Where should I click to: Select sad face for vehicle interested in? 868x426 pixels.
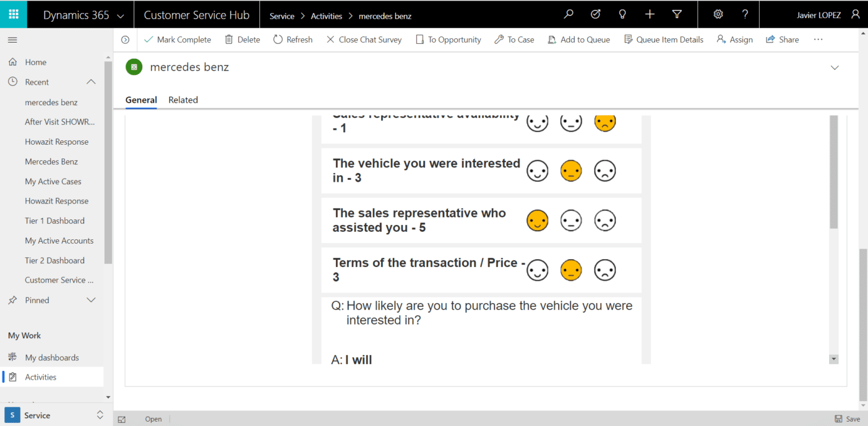tap(605, 171)
